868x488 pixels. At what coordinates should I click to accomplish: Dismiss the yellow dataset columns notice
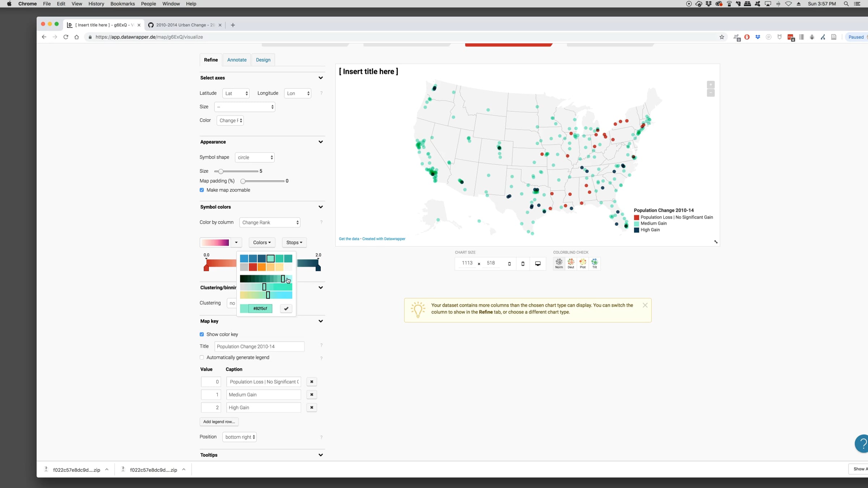(645, 305)
